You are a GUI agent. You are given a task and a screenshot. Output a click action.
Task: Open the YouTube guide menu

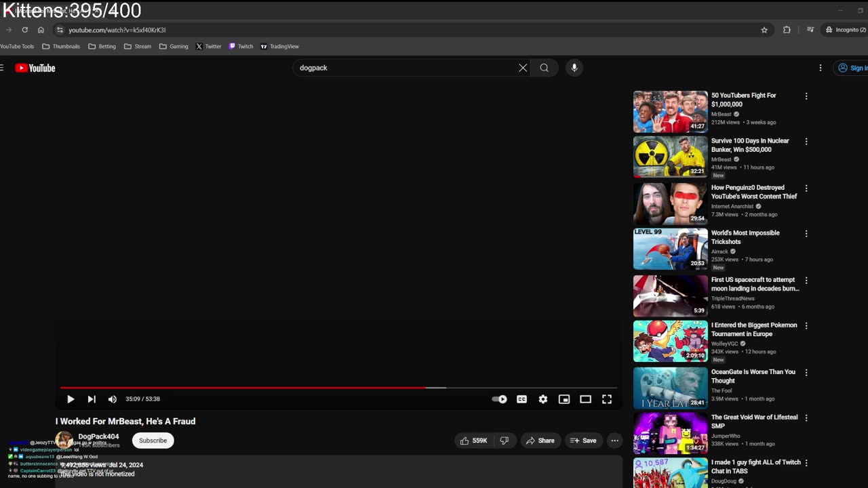(2, 68)
